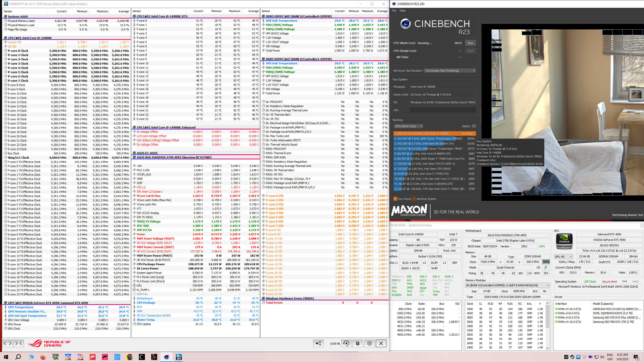Viewport: 644px width, 362px height.
Task: Select Samsung SSD 990 EVO 2TB drive
Action: tap(598, 322)
